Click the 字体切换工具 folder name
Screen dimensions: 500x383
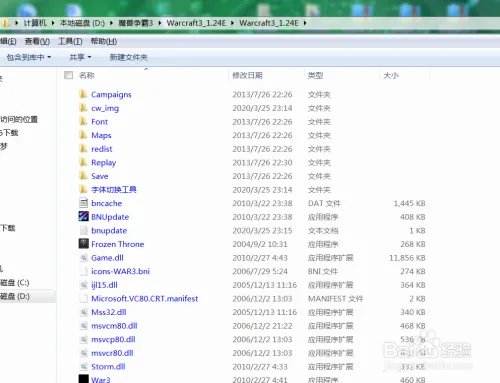[114, 190]
